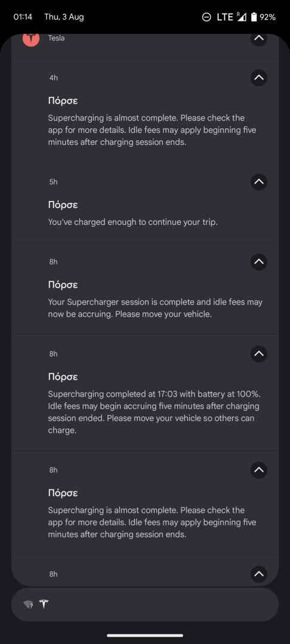Tap the home gesture navigation pill
Viewport: 290px width, 644px height.
(x=145, y=636)
